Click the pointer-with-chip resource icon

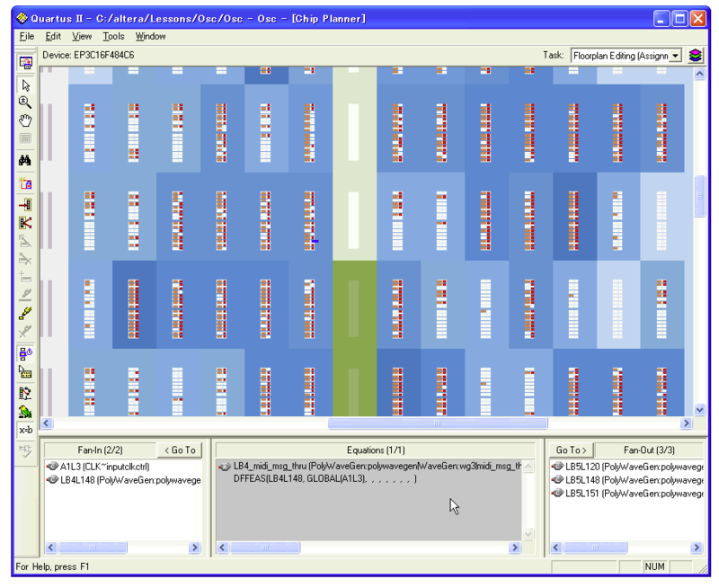pyautogui.click(x=25, y=372)
